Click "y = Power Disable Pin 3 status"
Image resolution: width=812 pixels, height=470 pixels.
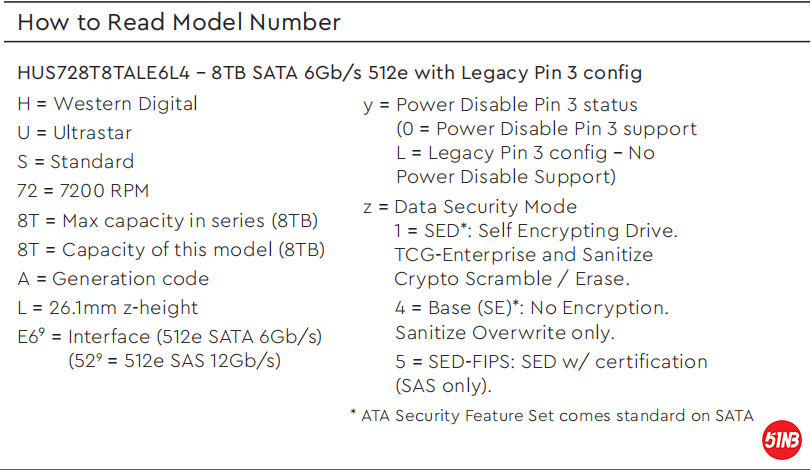point(500,105)
